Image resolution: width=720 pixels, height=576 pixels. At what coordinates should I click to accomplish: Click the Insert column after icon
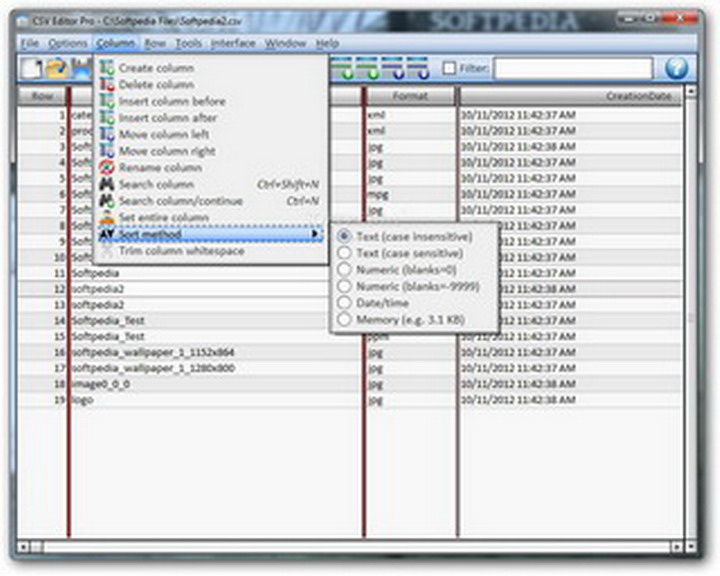click(x=107, y=118)
